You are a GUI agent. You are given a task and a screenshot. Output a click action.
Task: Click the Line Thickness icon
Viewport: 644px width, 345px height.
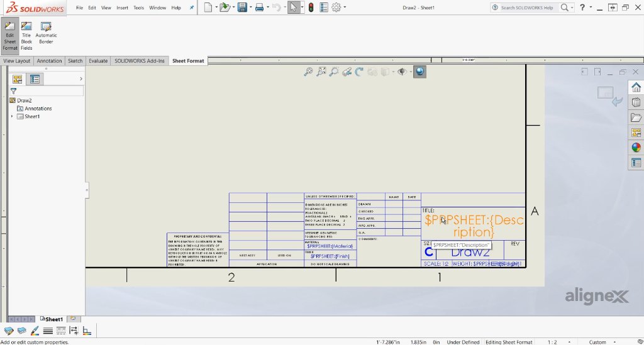pyautogui.click(x=48, y=331)
